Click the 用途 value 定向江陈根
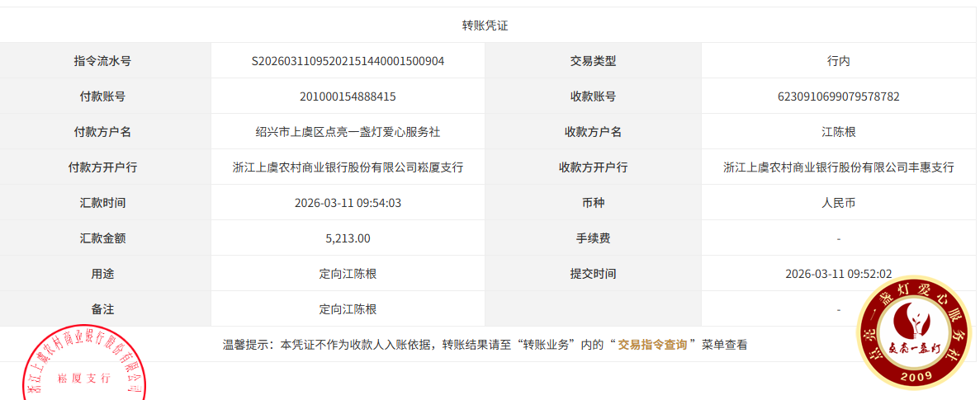Viewport: 980px width, 400px height. point(348,274)
